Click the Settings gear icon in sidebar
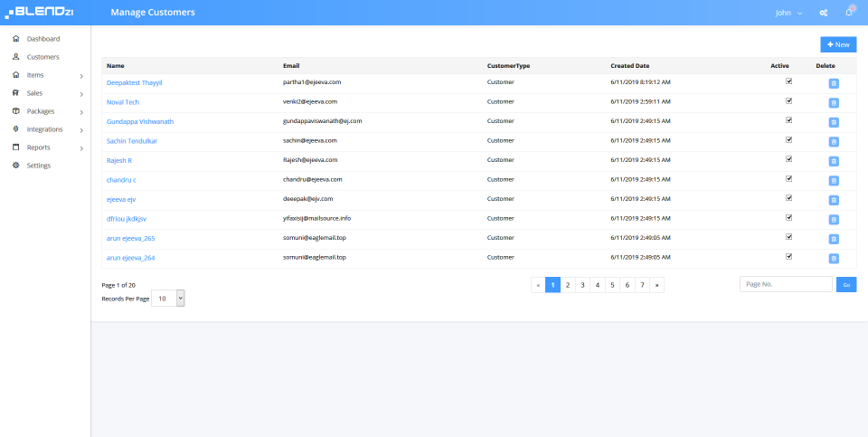This screenshot has width=868, height=437. [15, 165]
